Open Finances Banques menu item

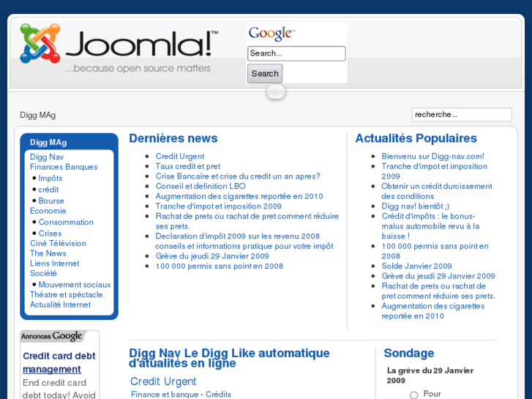(x=64, y=167)
